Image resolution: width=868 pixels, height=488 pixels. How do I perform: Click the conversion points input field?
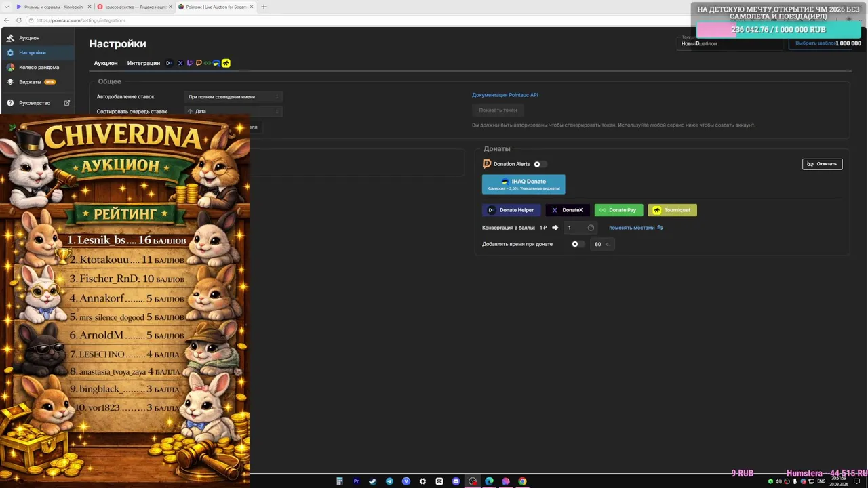coord(580,228)
